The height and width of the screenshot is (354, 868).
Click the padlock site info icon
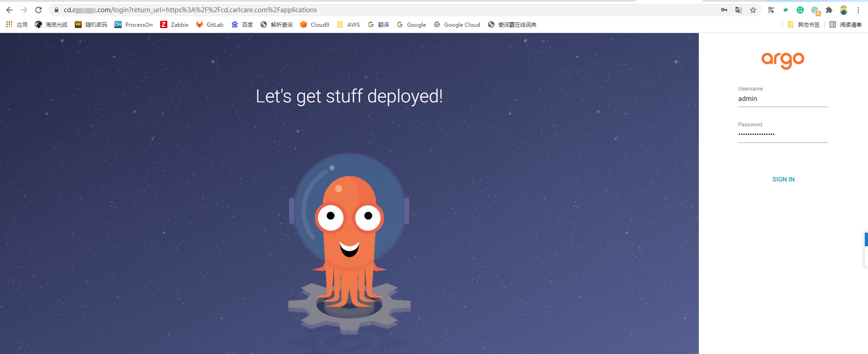click(x=57, y=10)
